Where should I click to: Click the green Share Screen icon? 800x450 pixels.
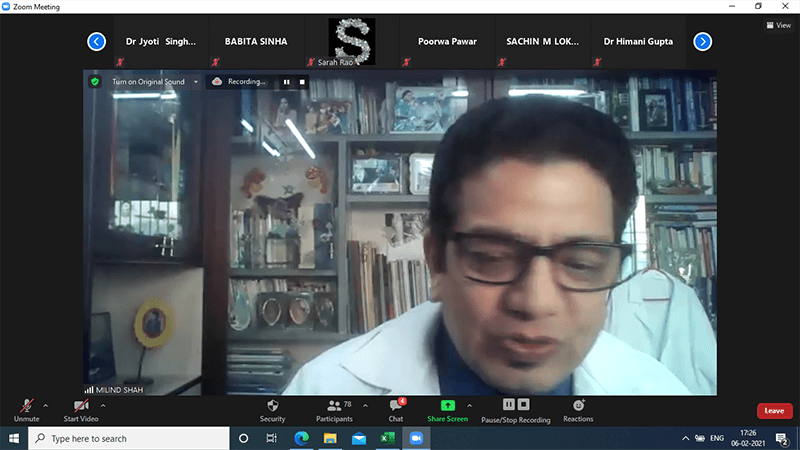coord(447,405)
